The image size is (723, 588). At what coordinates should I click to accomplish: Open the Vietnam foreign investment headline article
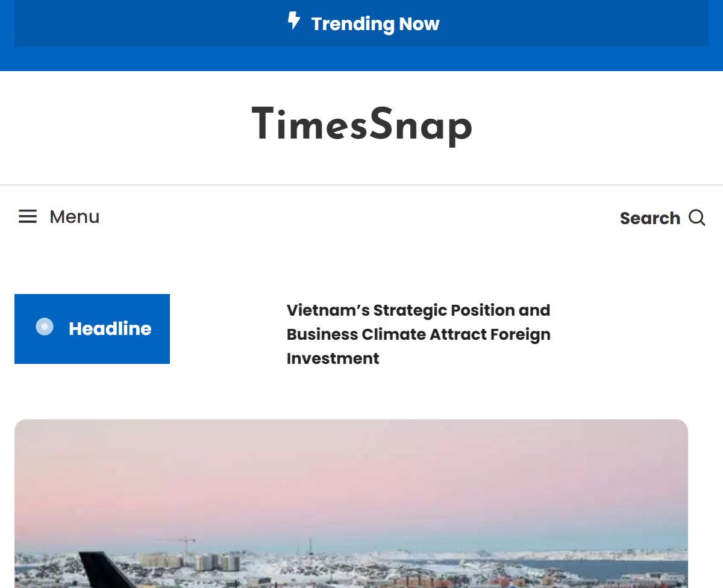point(418,334)
